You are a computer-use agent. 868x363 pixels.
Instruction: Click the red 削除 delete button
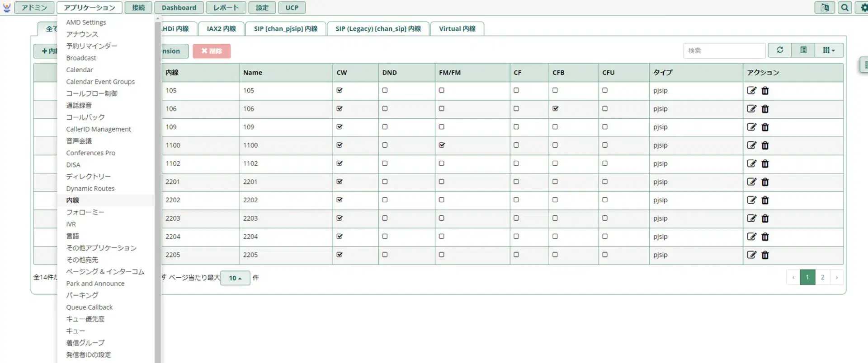pos(212,51)
